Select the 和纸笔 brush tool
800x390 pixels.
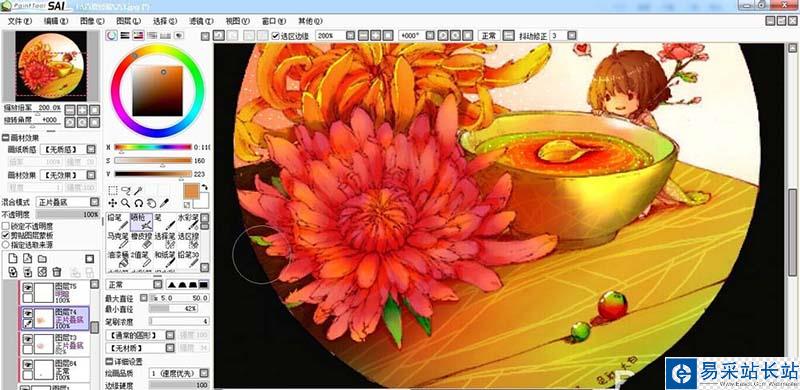click(165, 259)
